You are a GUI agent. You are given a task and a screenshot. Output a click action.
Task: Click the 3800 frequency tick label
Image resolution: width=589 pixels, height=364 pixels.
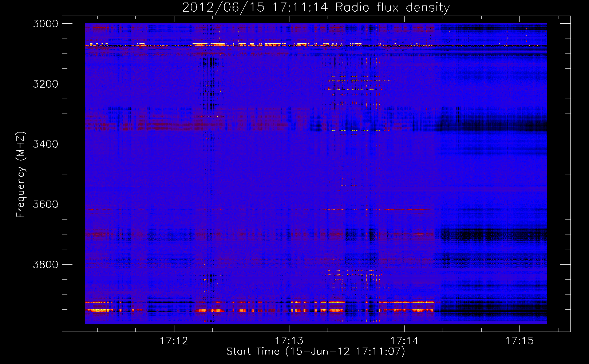coord(46,264)
